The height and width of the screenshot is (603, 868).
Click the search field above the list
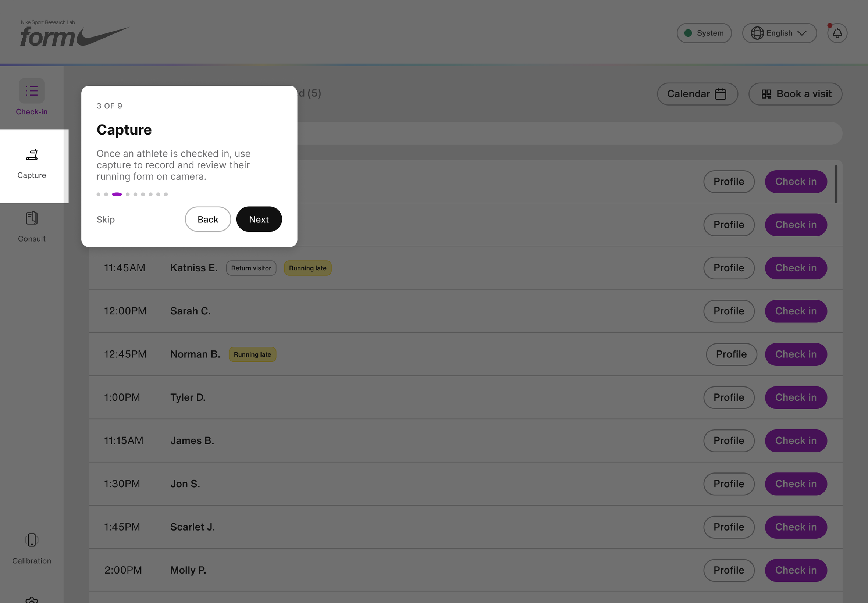(569, 133)
